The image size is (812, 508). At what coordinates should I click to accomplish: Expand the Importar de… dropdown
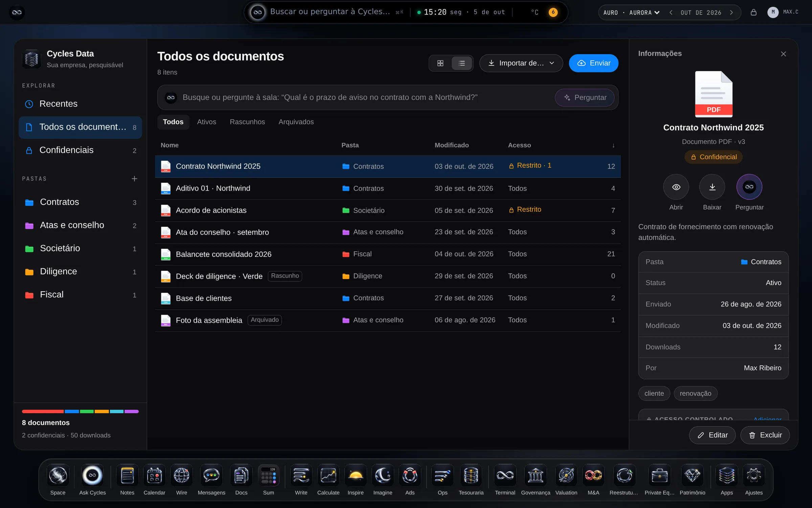(x=521, y=63)
